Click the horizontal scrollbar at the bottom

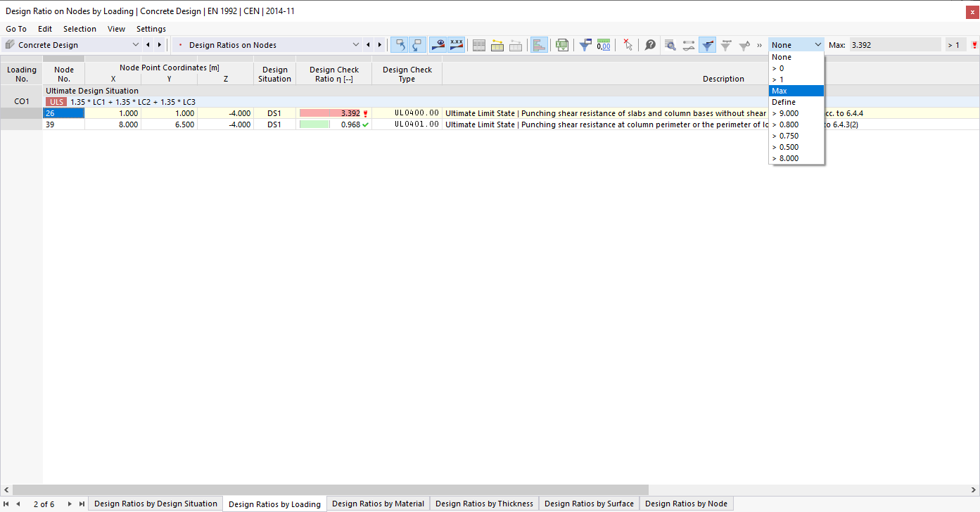click(x=331, y=489)
